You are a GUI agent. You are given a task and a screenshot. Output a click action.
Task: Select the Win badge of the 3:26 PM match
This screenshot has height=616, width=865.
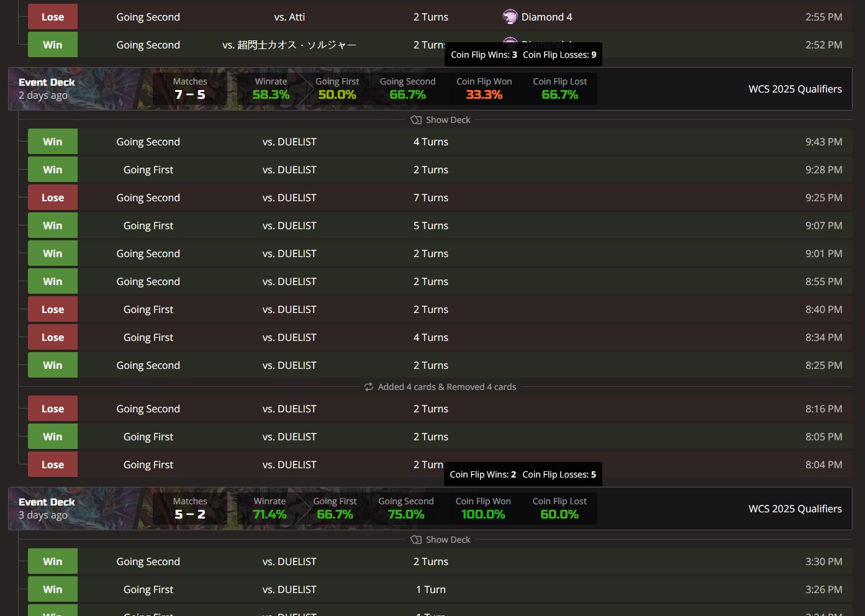53,589
